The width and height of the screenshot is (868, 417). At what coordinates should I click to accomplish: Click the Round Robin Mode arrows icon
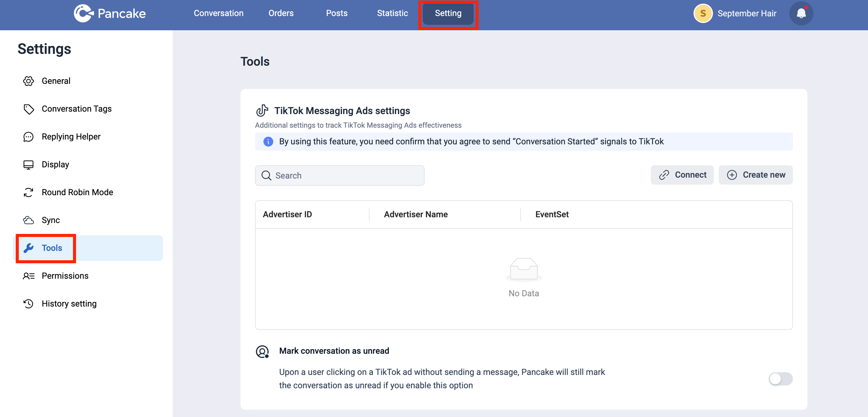(28, 192)
